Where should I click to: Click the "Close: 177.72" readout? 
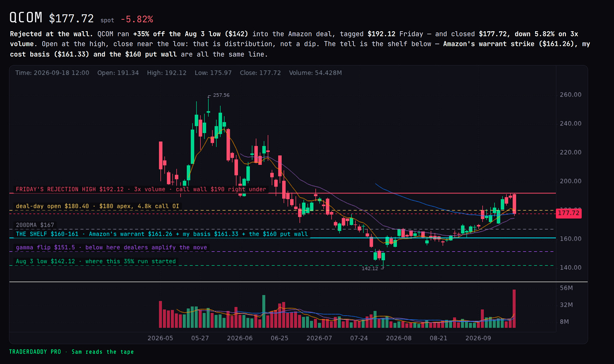click(261, 73)
